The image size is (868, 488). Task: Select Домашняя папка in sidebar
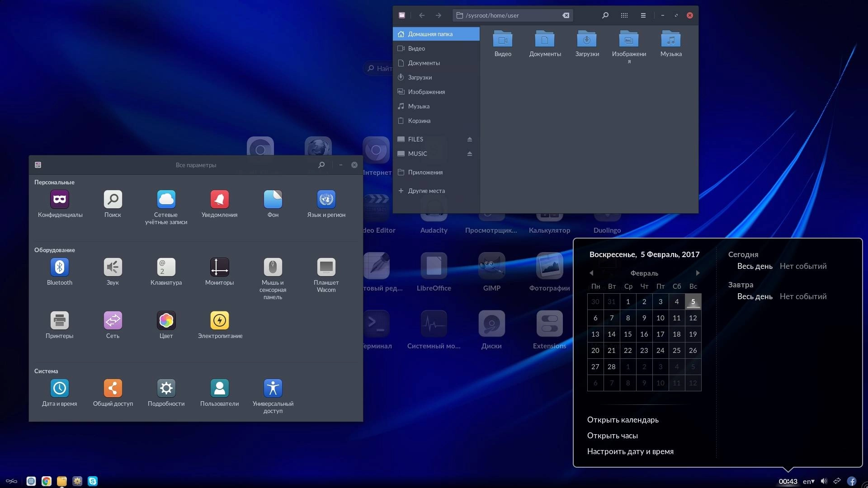[x=436, y=34]
